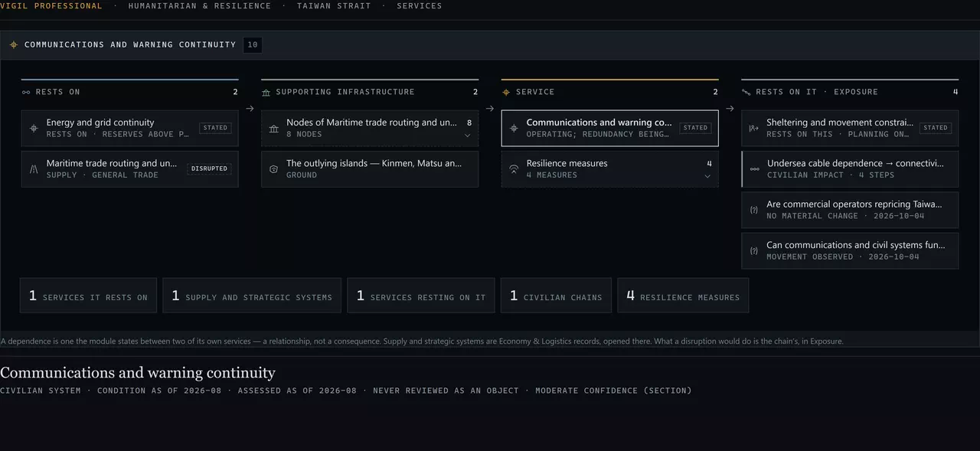Screen dimensions: 980x451
Task: Click the STATED badge on the Communications and warning service card
Action: coord(695,128)
